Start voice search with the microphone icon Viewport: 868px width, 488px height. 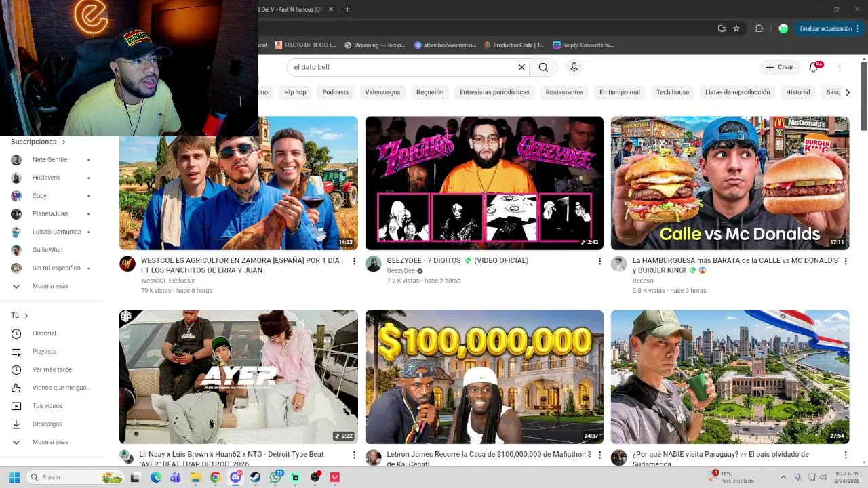coord(574,67)
